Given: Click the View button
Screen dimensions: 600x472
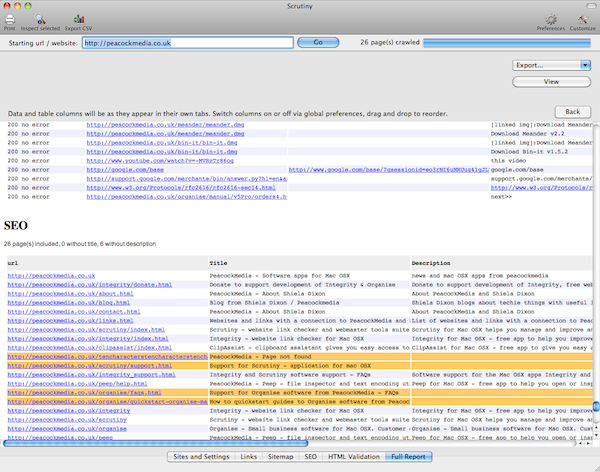Looking at the screenshot, I should click(x=551, y=82).
